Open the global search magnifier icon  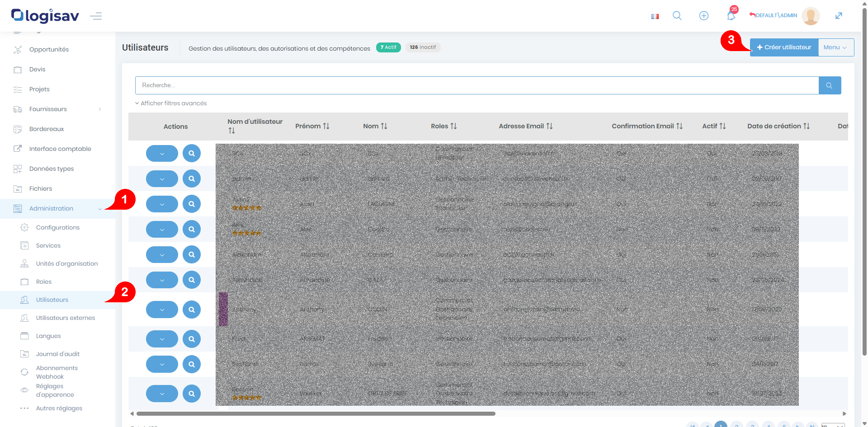[677, 16]
